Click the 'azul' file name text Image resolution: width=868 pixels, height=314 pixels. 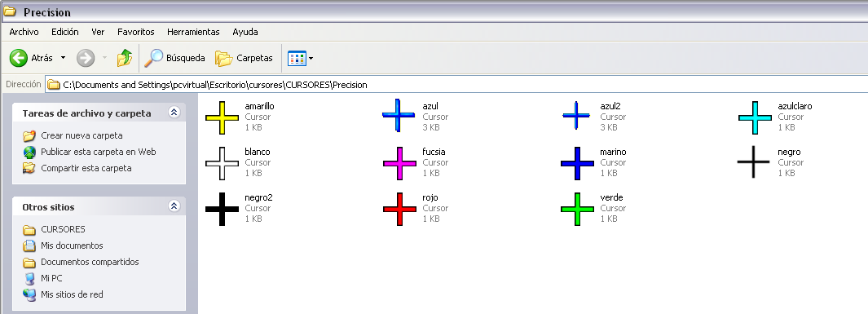tap(430, 106)
